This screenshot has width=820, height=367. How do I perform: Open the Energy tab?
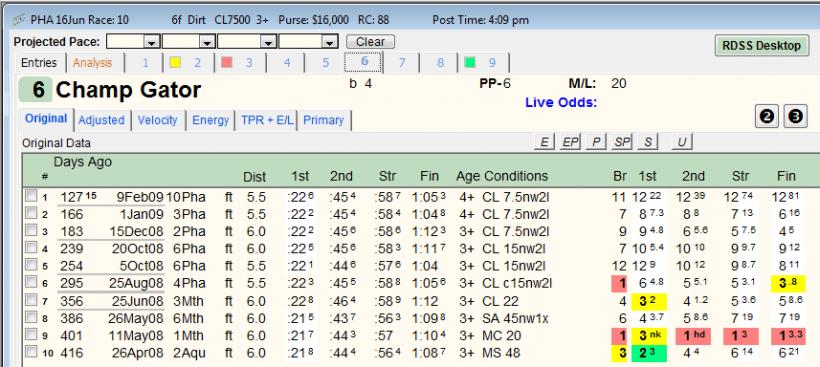210,120
